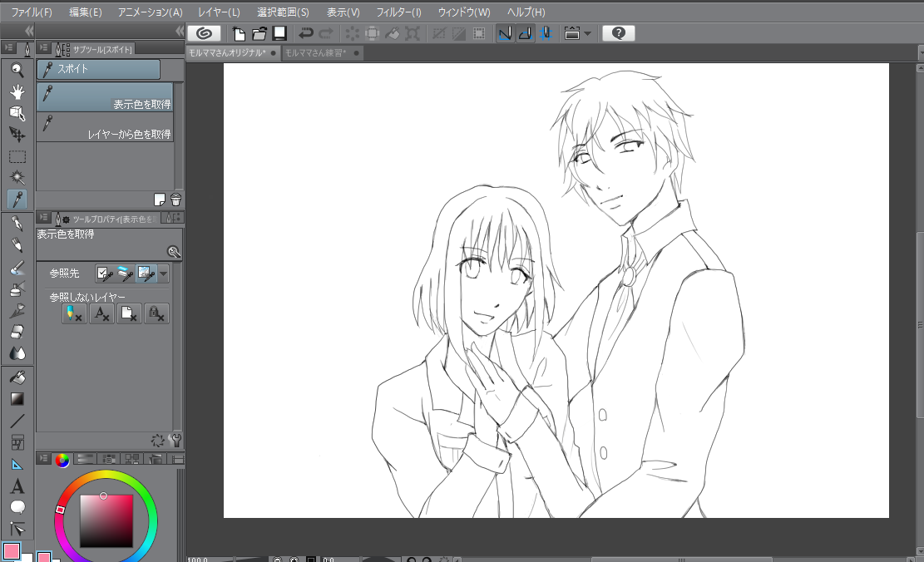Open the フィルター(I) menu
The image size is (924, 562).
399,12
